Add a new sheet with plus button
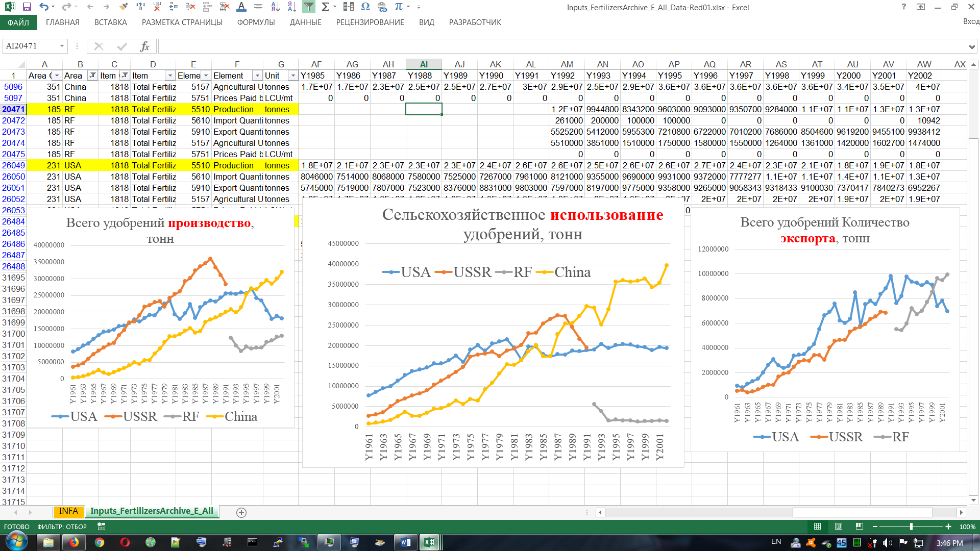This screenshot has width=980, height=551. 241,512
